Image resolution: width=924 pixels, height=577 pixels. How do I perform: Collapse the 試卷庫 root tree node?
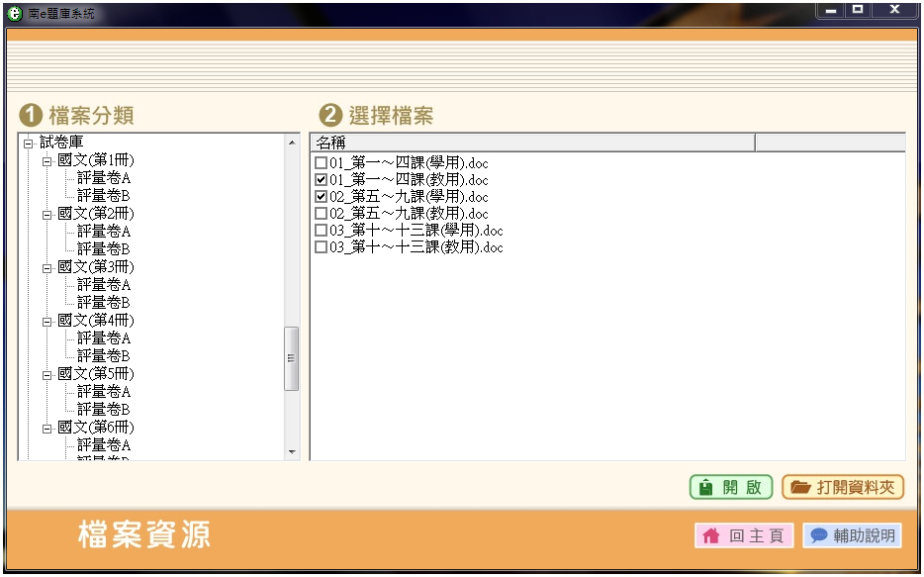pos(29,143)
